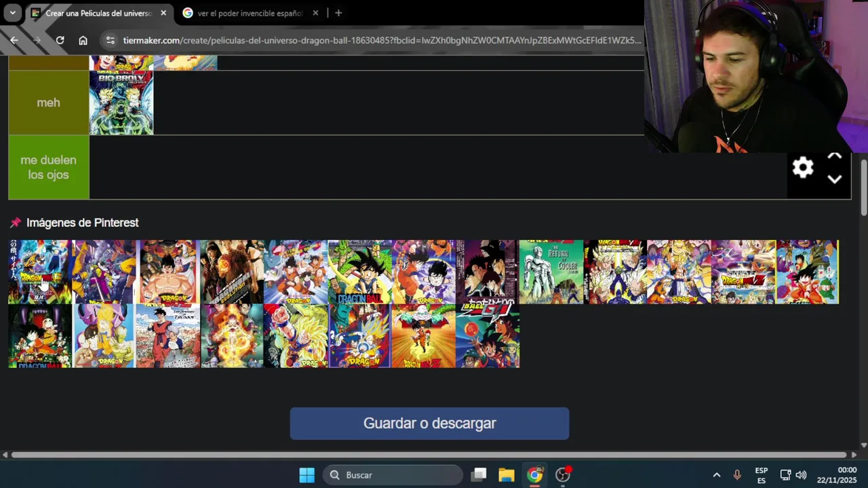Screen dimensions: 868x488
Task: Click the microphone tray icon
Action: coord(737,475)
